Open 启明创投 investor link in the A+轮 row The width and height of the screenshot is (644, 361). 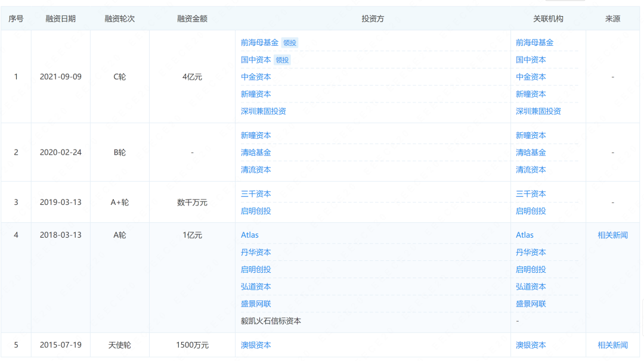[256, 211]
